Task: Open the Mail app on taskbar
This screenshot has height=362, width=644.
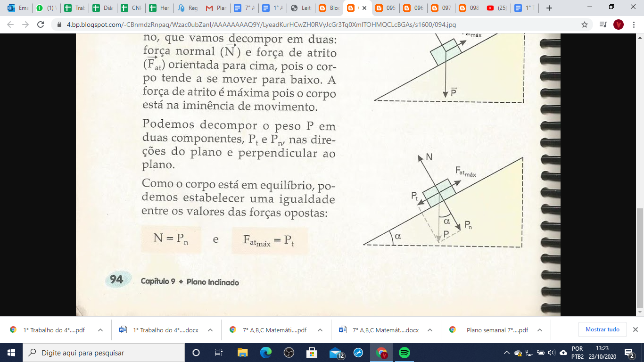Action: pos(336,353)
